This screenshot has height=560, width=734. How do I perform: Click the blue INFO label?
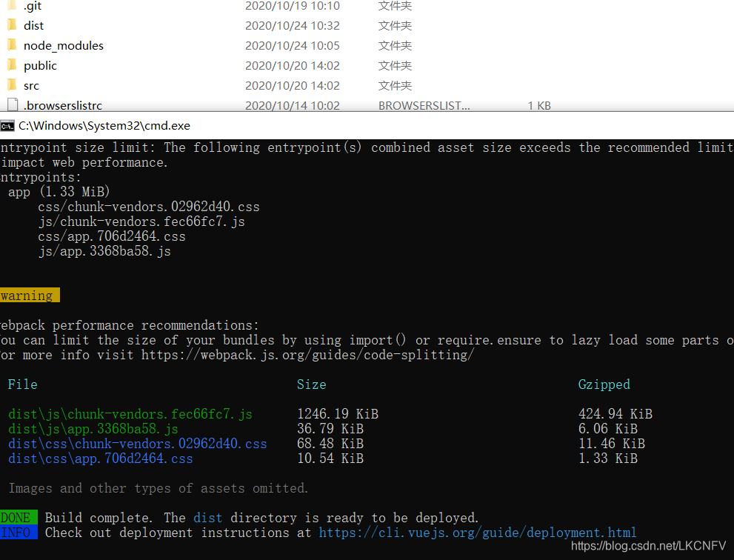(19, 532)
